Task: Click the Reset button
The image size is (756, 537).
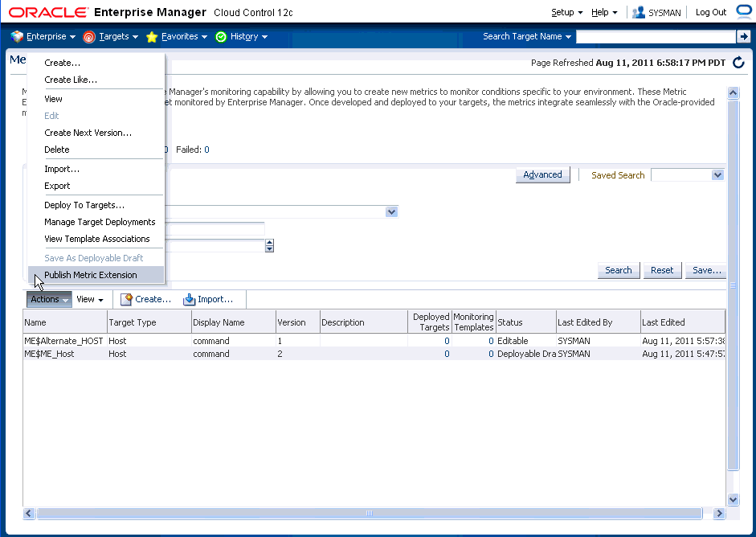Action: [x=662, y=270]
